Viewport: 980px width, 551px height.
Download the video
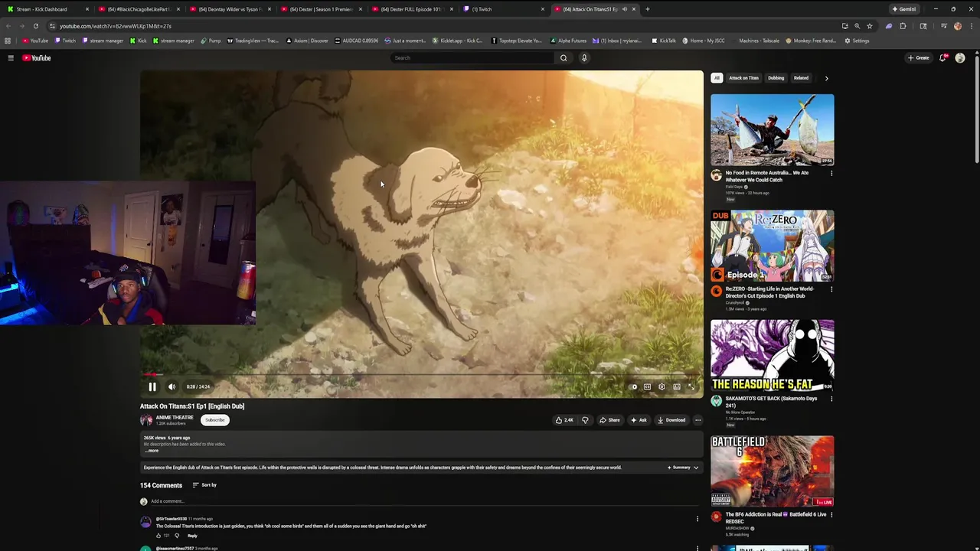(x=671, y=420)
